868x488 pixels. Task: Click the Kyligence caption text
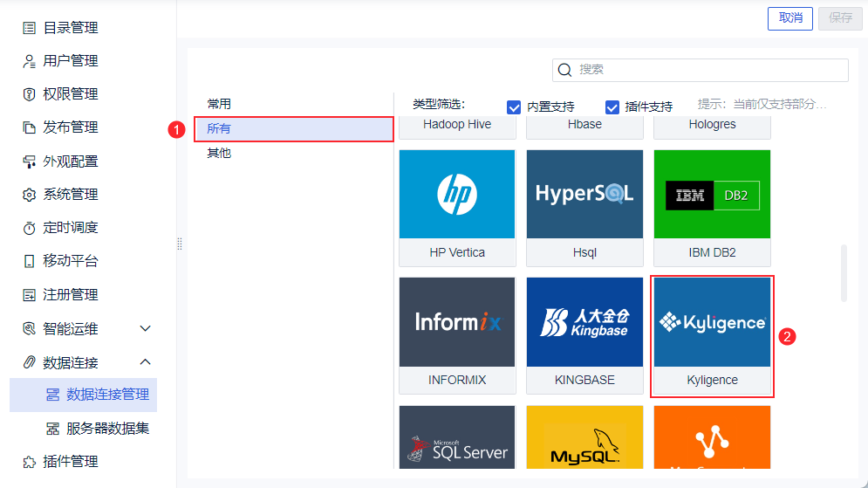pos(712,380)
